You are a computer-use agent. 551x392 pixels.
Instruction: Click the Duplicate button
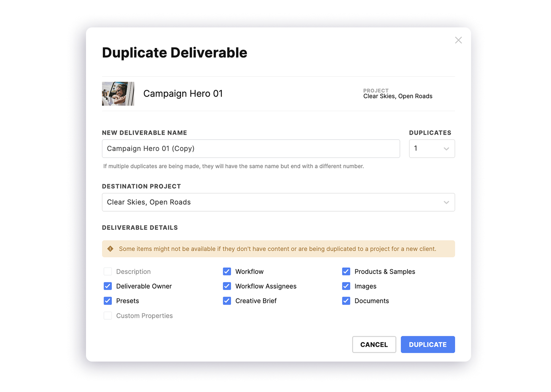point(428,345)
